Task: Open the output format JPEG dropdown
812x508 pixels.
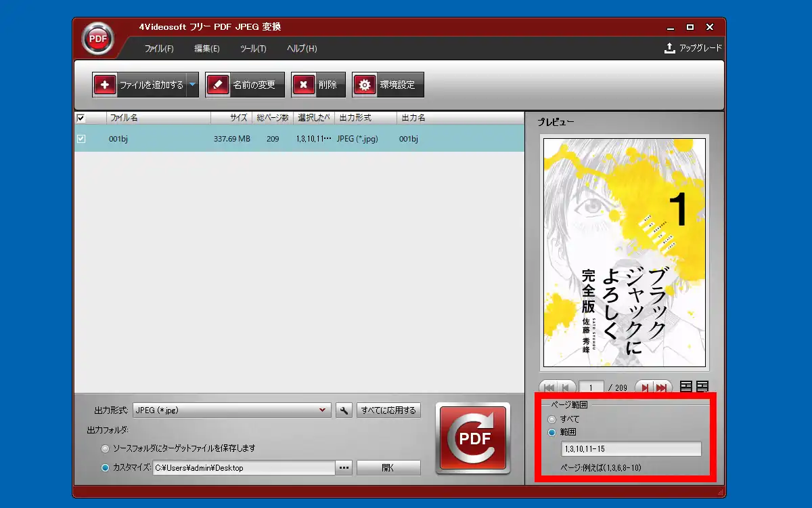Action: 232,410
